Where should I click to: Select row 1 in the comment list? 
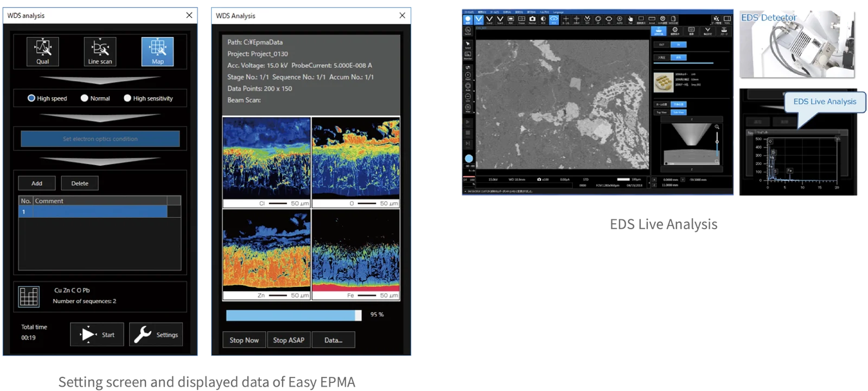click(x=100, y=212)
